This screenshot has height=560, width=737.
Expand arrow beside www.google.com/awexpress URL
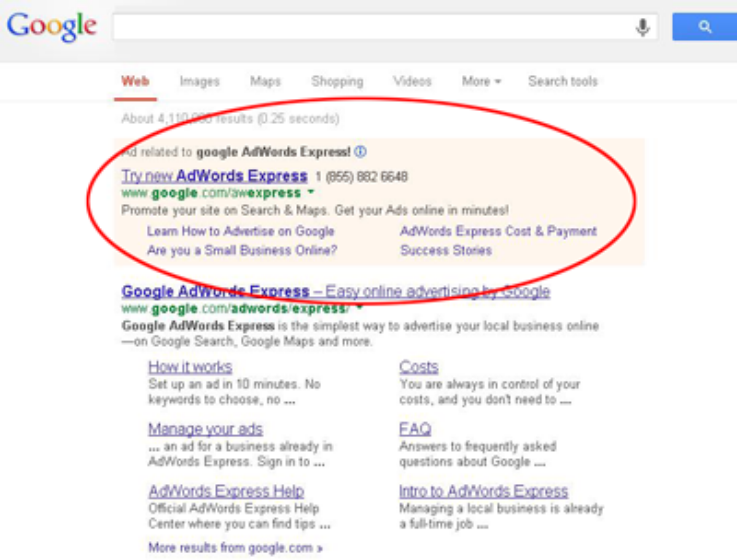pyautogui.click(x=311, y=193)
